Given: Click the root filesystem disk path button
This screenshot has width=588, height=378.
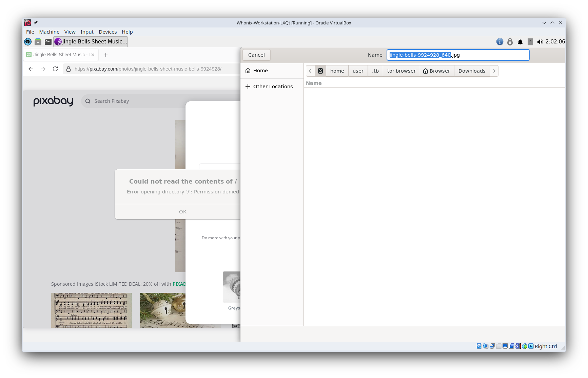Looking at the screenshot, I should (320, 71).
